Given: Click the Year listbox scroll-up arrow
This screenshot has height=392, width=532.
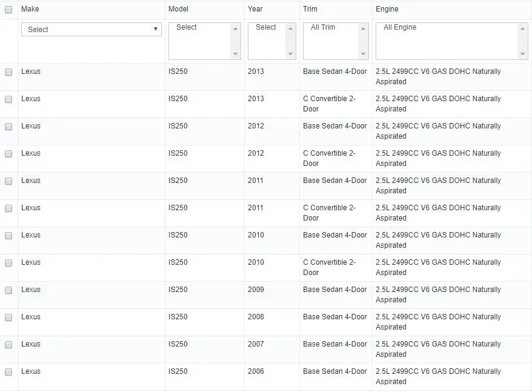Looking at the screenshot, I should pos(290,28).
